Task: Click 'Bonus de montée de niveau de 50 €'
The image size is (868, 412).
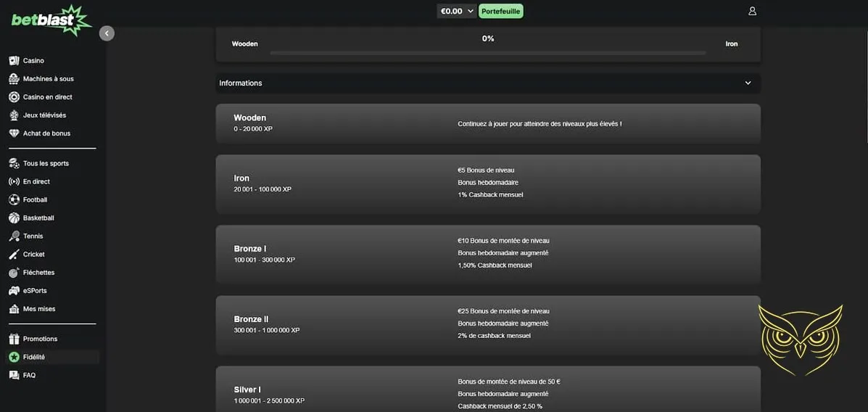Action: tap(509, 382)
